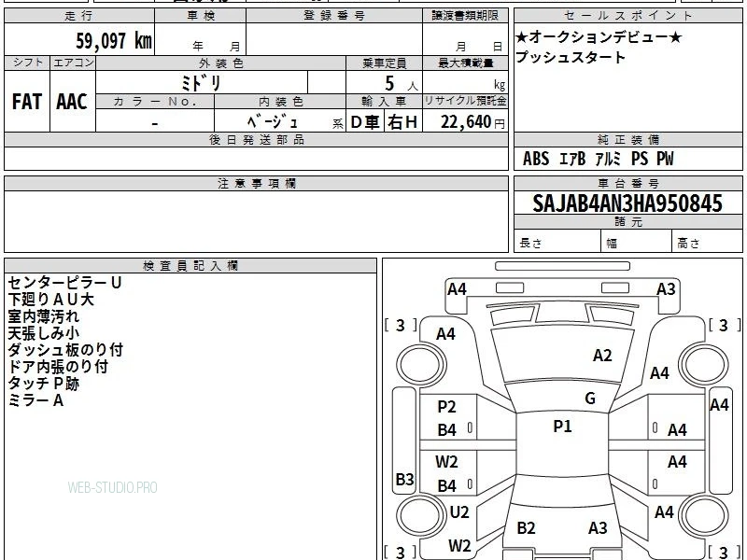Screen dimensions: 747x560
Task: Select the interior color ベージュ
Action: point(273,122)
